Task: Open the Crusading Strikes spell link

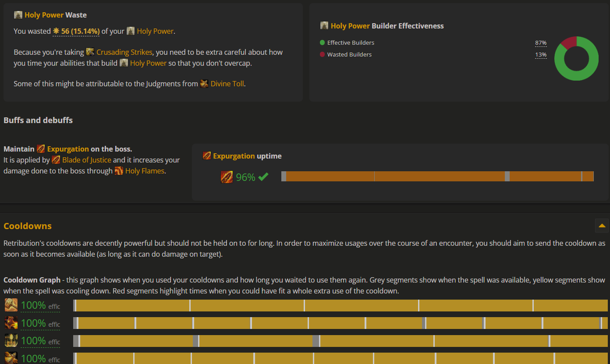Action: point(124,52)
